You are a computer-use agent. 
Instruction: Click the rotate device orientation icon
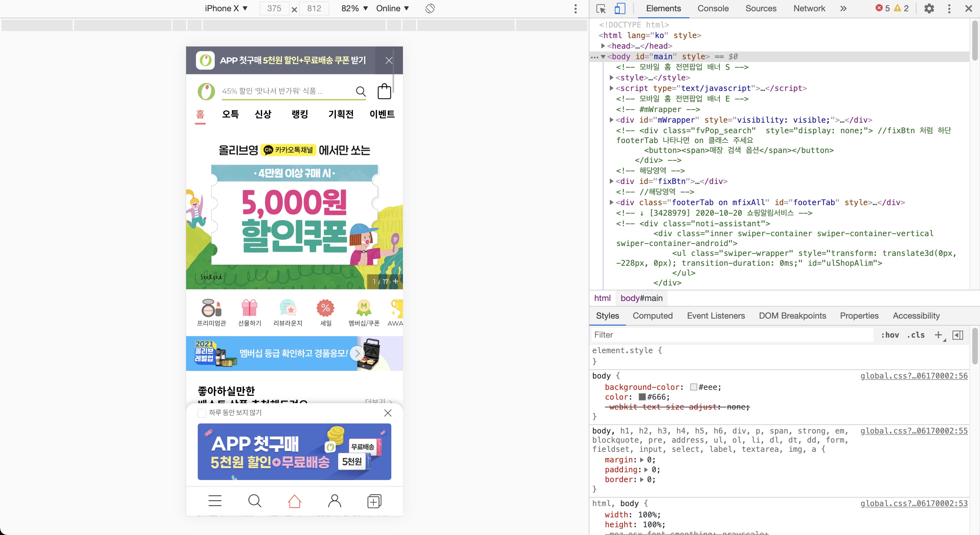[430, 8]
